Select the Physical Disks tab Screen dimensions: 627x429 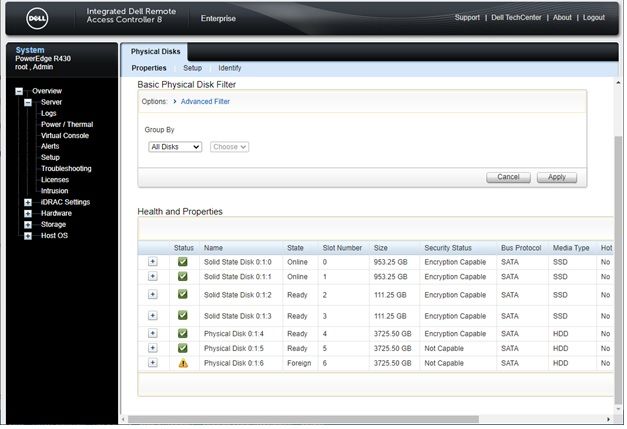(x=155, y=52)
